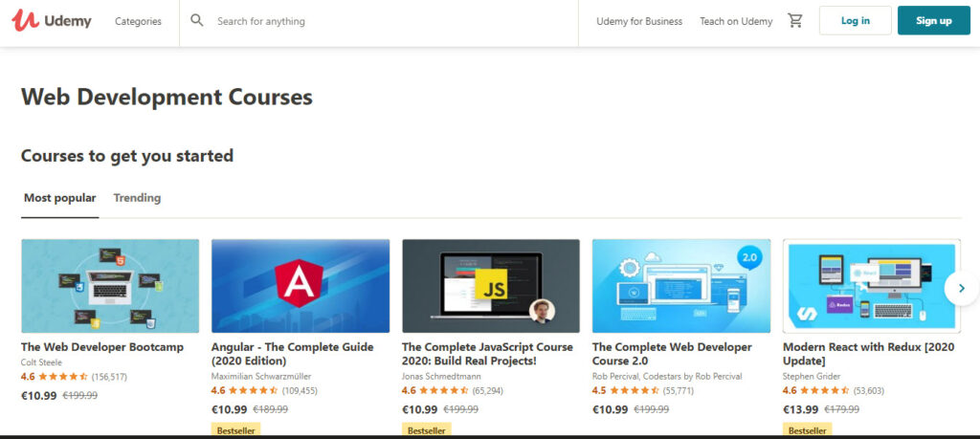This screenshot has height=439, width=980.
Task: Click Angular - The Complete Guide title
Action: tap(293, 354)
